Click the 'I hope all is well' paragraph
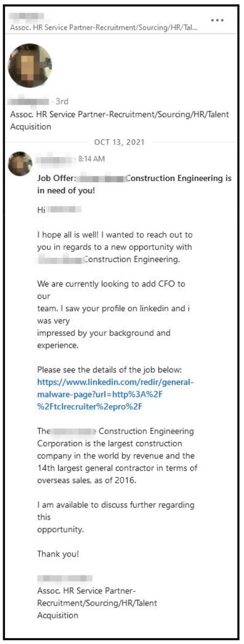This screenshot has width=244, height=644. [x=115, y=247]
